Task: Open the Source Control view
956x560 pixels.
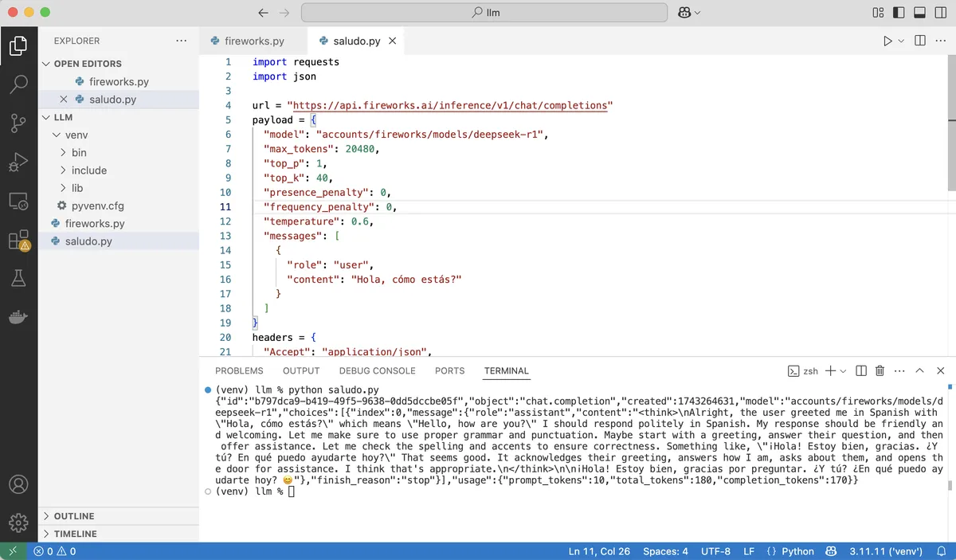Action: 18,123
